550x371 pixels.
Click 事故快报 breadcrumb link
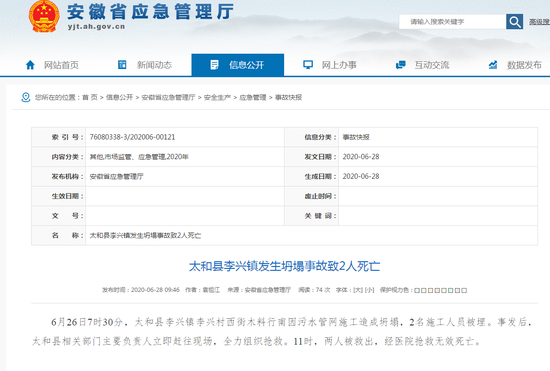[288, 97]
